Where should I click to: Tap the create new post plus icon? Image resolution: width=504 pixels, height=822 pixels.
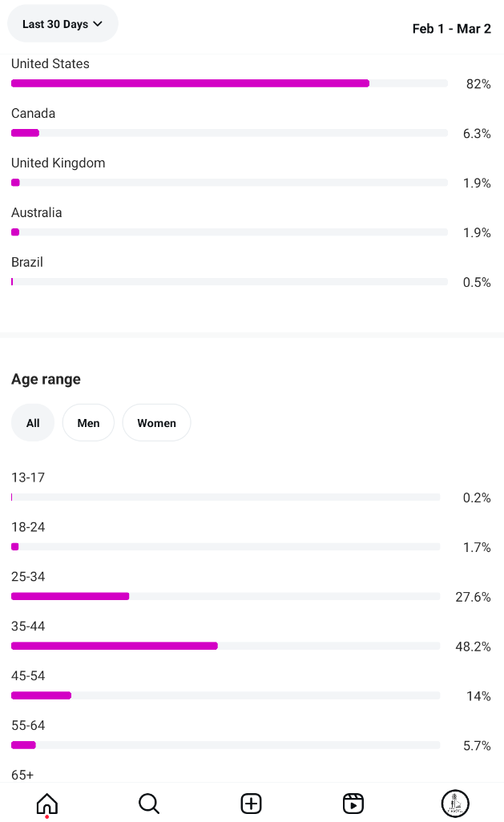click(252, 803)
